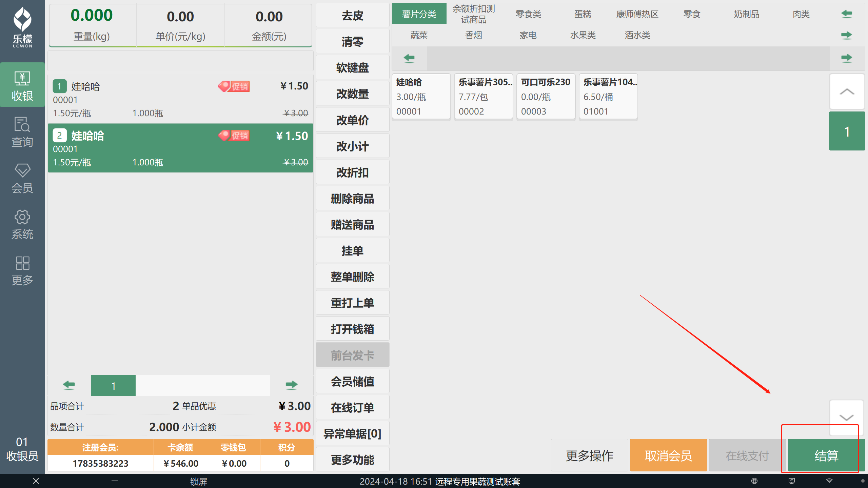
Task: Click next page arrow under cart list
Action: pos(291,385)
